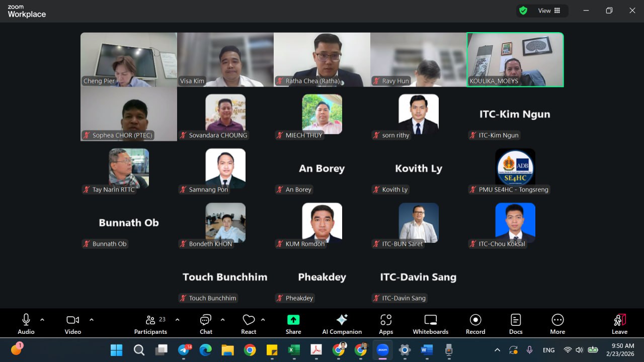Viewport: 644px width, 362px height.
Task: Start recording with the Record icon
Action: [475, 323]
